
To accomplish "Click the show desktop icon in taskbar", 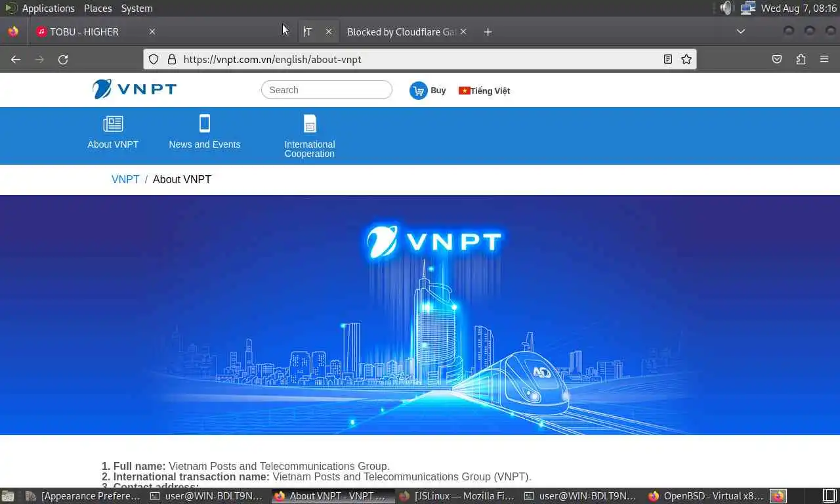I will (x=8, y=496).
